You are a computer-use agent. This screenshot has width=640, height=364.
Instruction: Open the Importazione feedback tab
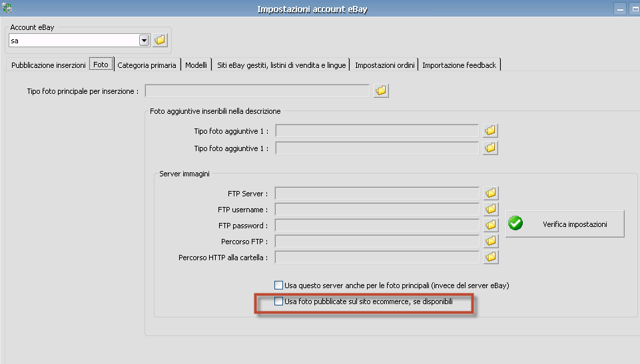coord(459,65)
